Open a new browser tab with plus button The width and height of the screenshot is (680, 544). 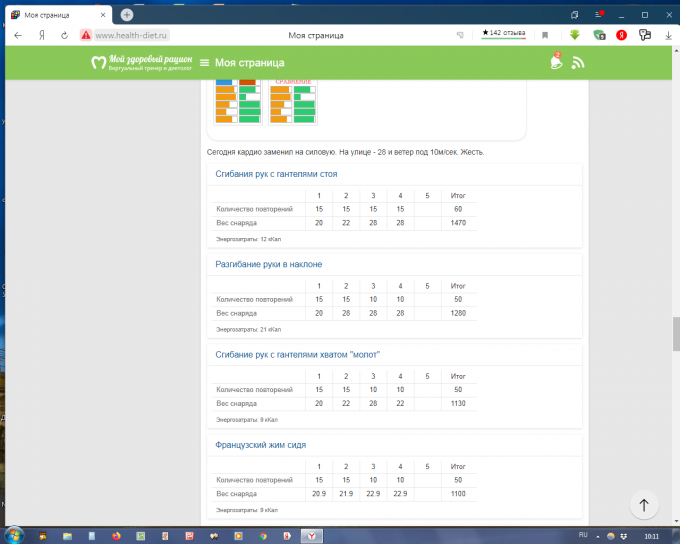point(127,14)
